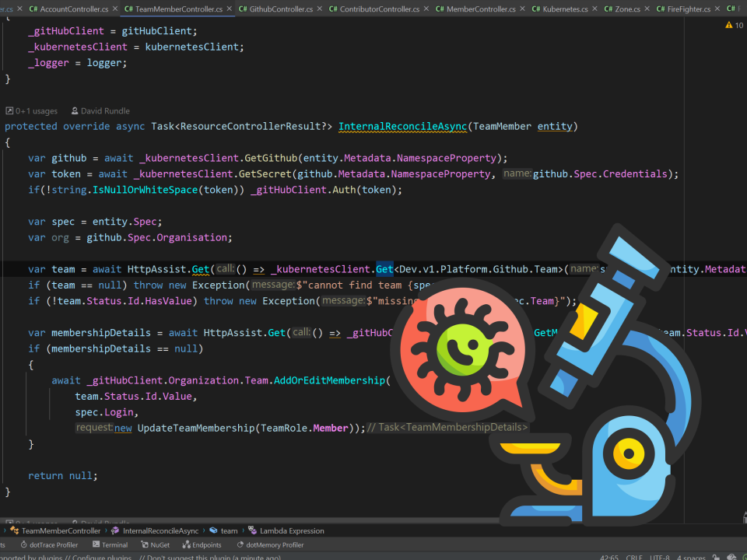The image size is (747, 560).
Task: Click the _logger assignment line
Action: point(78,63)
